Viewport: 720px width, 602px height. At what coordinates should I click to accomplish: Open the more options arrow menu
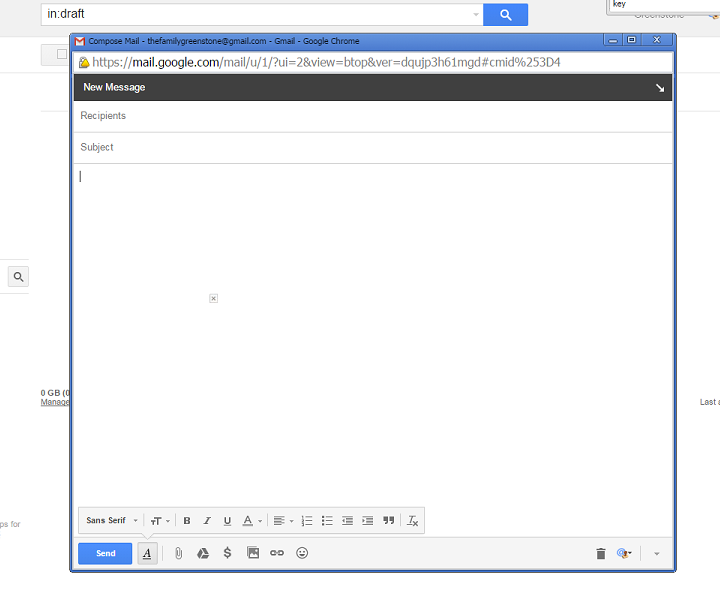pos(657,554)
